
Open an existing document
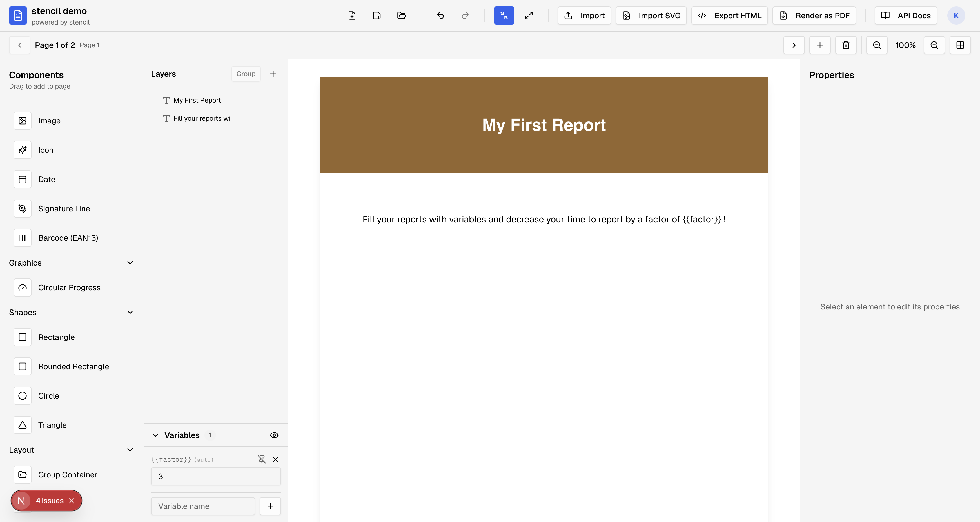click(x=401, y=15)
